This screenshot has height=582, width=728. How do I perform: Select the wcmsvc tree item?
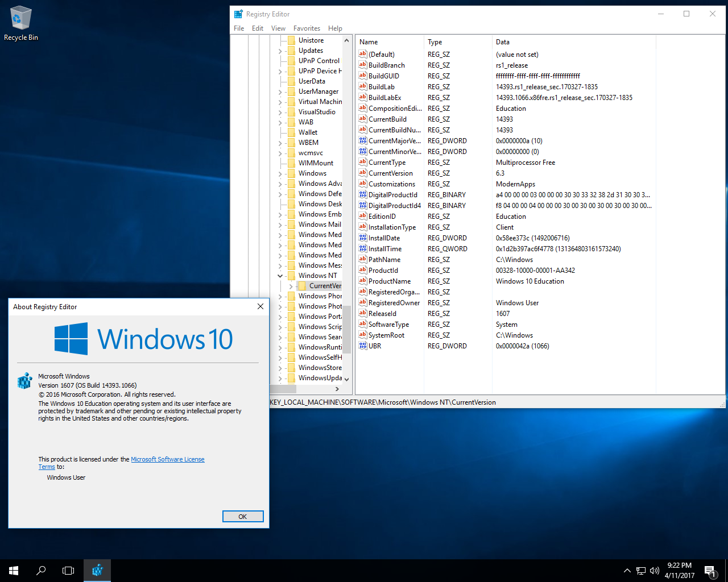tap(311, 153)
